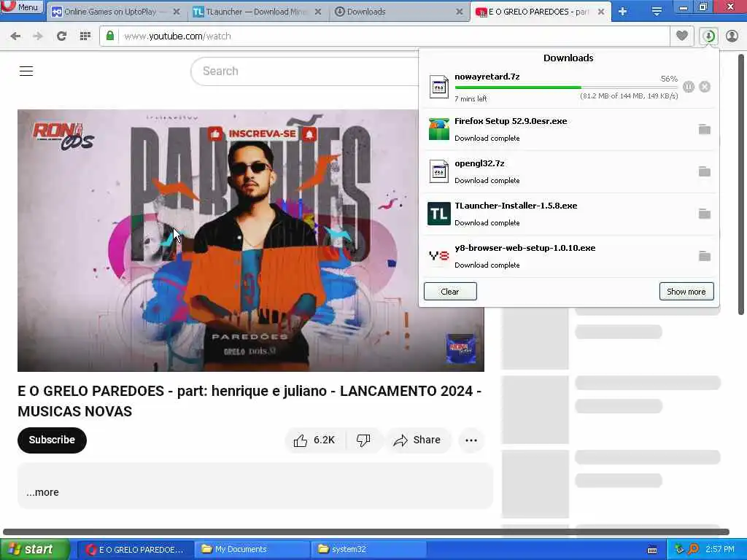
Task: Click the vertical page scrollbar
Action: [741, 184]
